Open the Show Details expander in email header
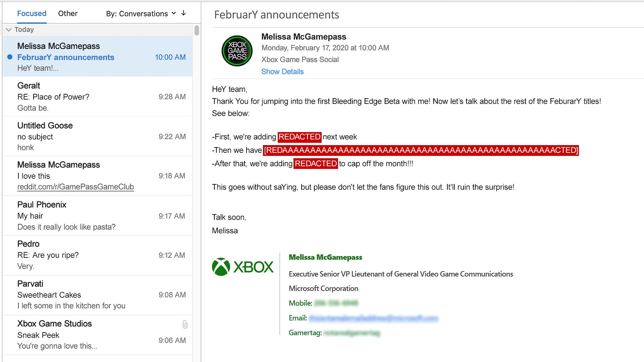Image resolution: width=644 pixels, height=362 pixels. (282, 72)
